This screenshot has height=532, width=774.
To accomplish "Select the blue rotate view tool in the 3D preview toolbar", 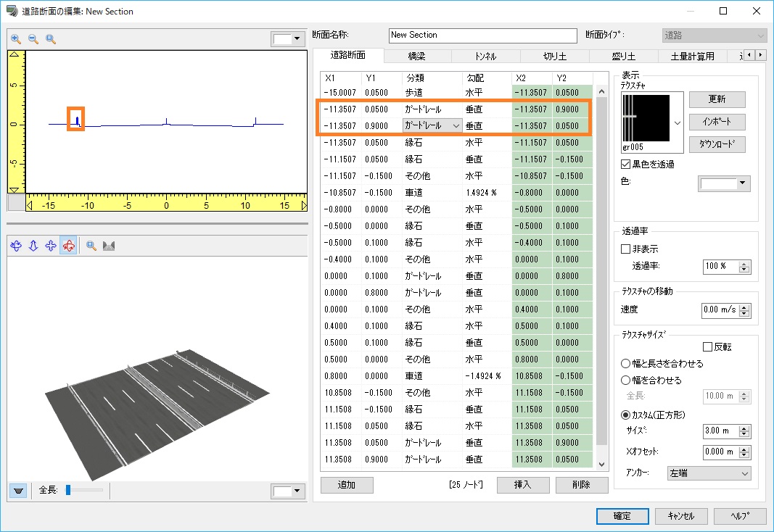I will (x=16, y=246).
